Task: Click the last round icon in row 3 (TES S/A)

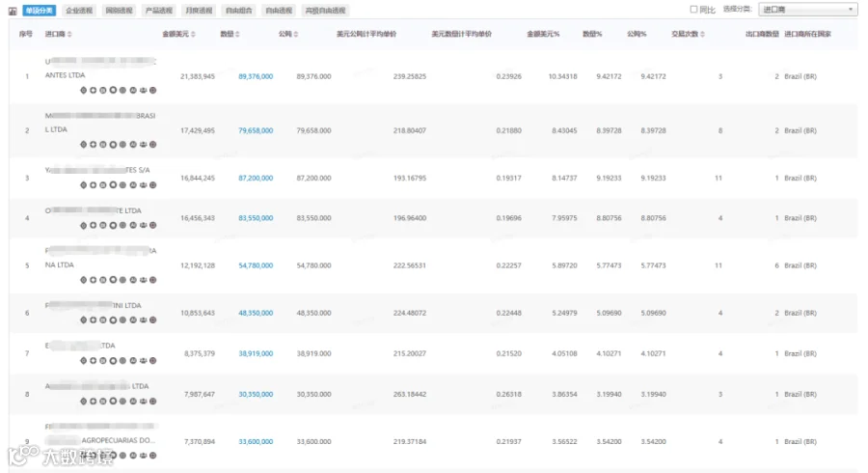Action: pos(152,185)
